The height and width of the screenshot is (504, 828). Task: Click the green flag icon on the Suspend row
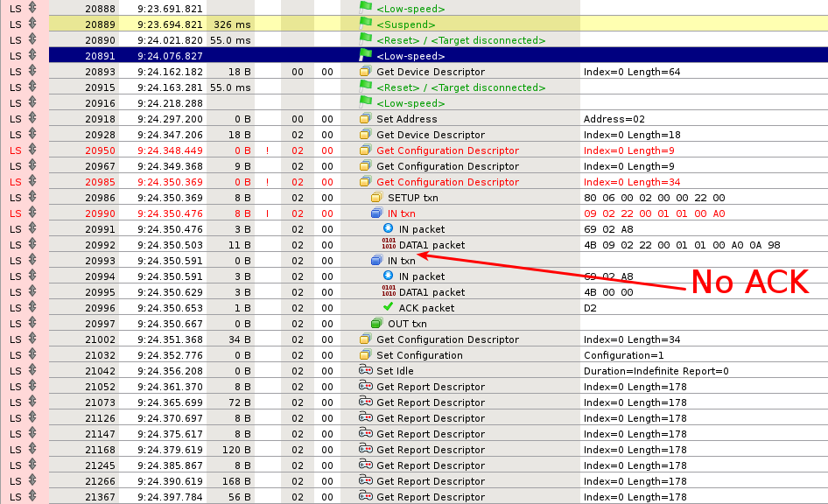[x=364, y=24]
